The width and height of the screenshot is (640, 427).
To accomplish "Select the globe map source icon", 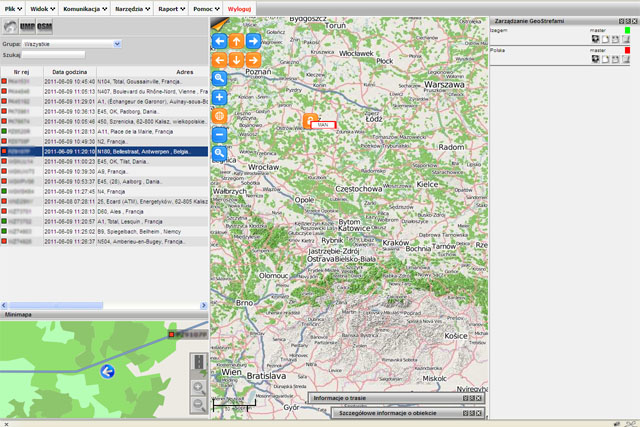I will [10, 27].
